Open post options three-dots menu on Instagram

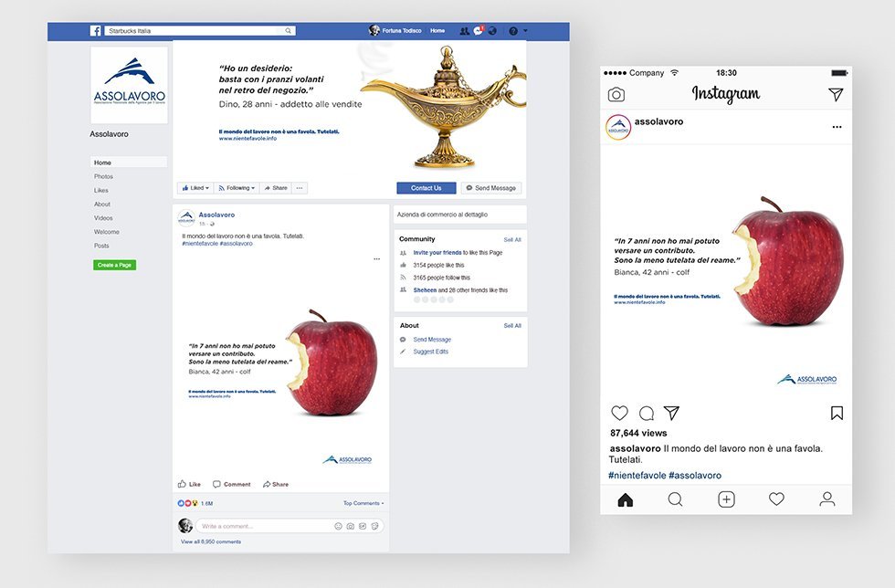point(837,127)
